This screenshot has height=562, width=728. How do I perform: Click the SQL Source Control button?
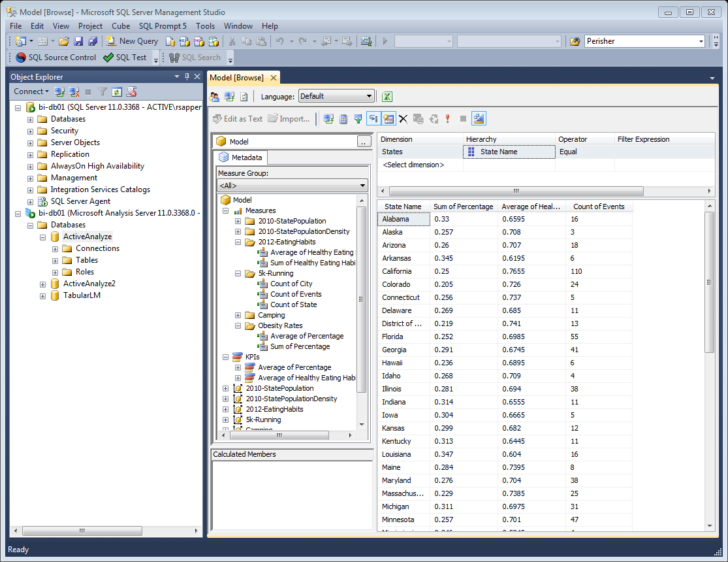(55, 58)
